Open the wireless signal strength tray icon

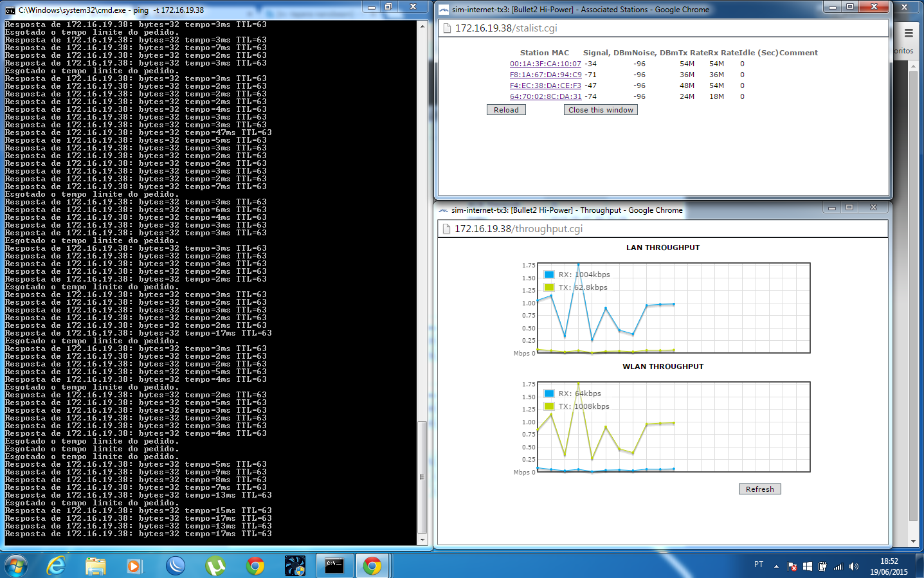pyautogui.click(x=838, y=566)
